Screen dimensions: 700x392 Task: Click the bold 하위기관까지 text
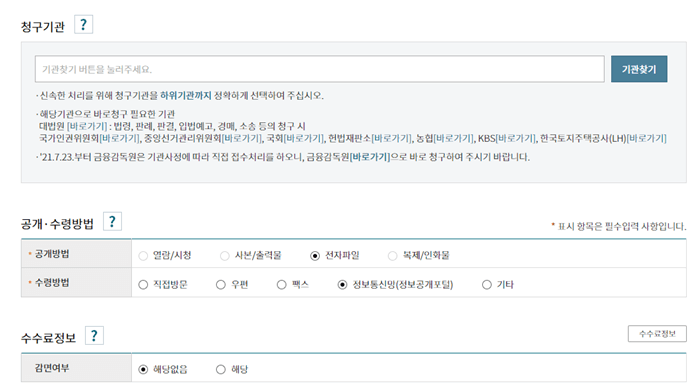click(186, 96)
